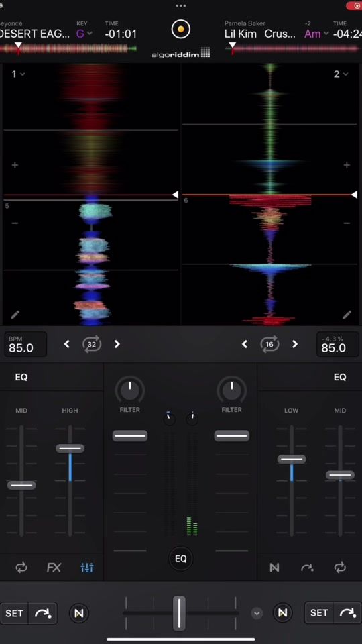Tap red recording indicator in status bar

click(355, 6)
